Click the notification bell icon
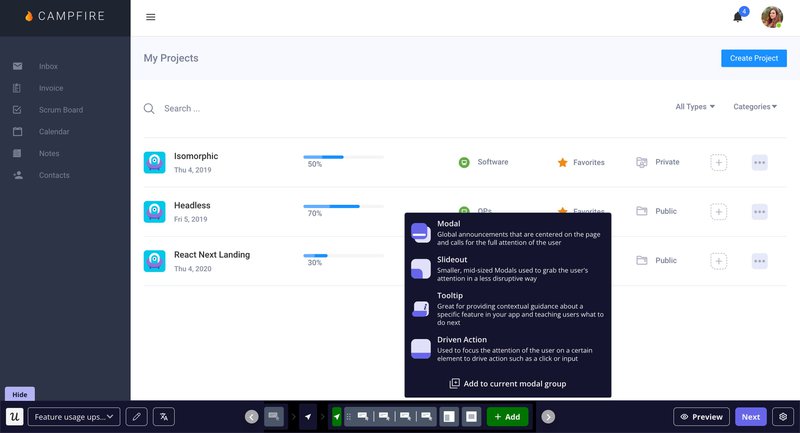 coord(738,17)
